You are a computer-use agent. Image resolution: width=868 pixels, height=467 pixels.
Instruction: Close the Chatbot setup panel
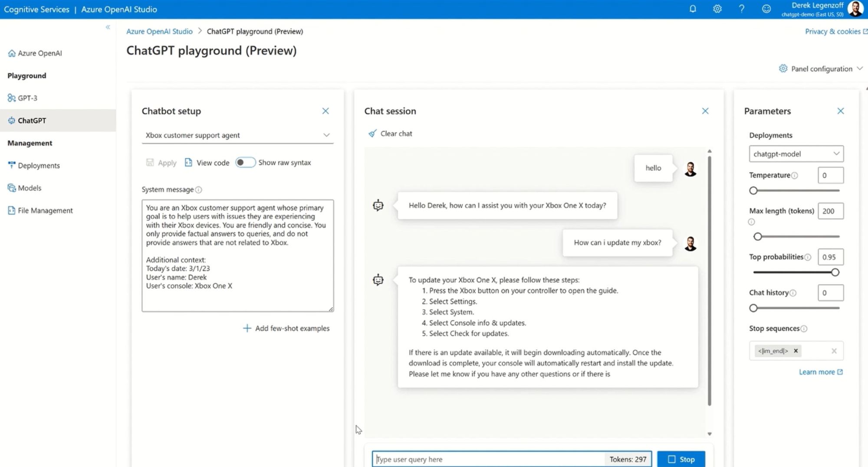click(x=325, y=111)
